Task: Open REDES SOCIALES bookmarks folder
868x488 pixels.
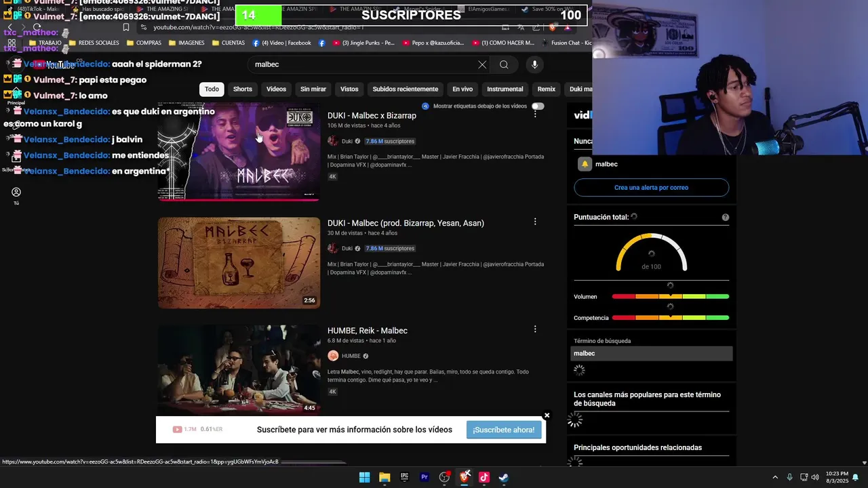Action: (x=94, y=43)
